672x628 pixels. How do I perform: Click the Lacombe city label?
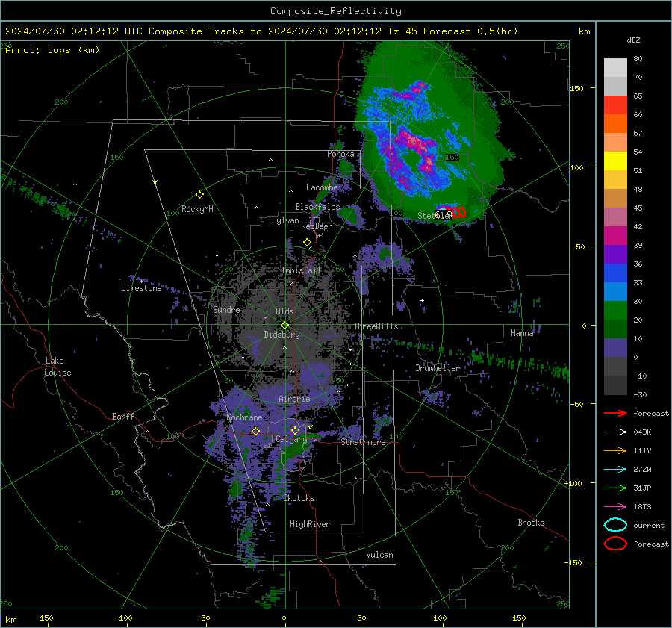(x=322, y=187)
